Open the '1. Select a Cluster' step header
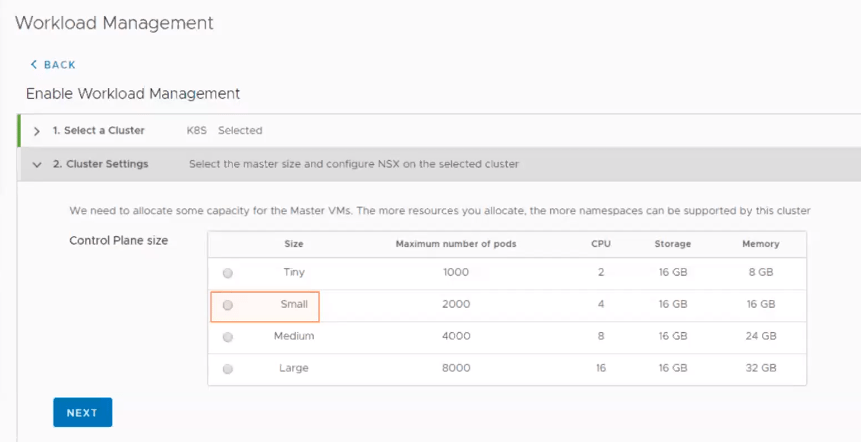 (98, 130)
